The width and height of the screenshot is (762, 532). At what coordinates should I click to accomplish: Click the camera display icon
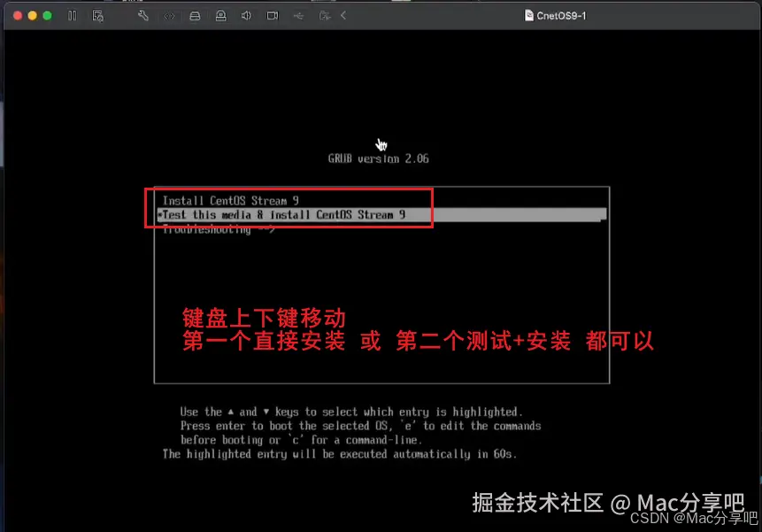pyautogui.click(x=272, y=15)
